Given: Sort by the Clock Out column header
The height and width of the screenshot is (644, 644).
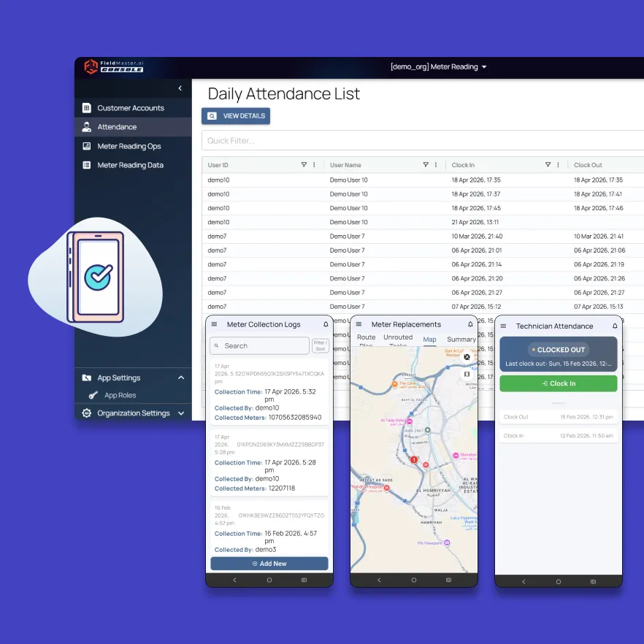Looking at the screenshot, I should tap(588, 165).
